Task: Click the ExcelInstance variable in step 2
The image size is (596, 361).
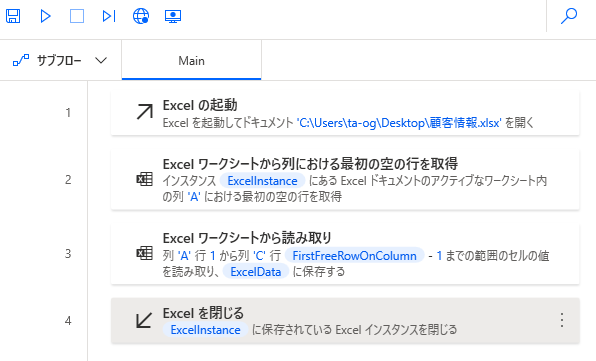Action: 262,180
